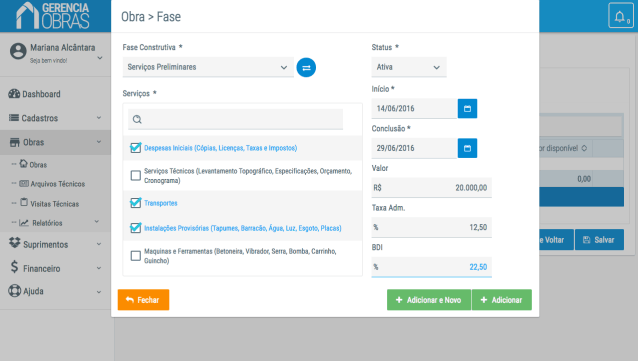Open Visitas Técnicas in sidebar
This screenshot has height=361, width=638.
point(55,204)
